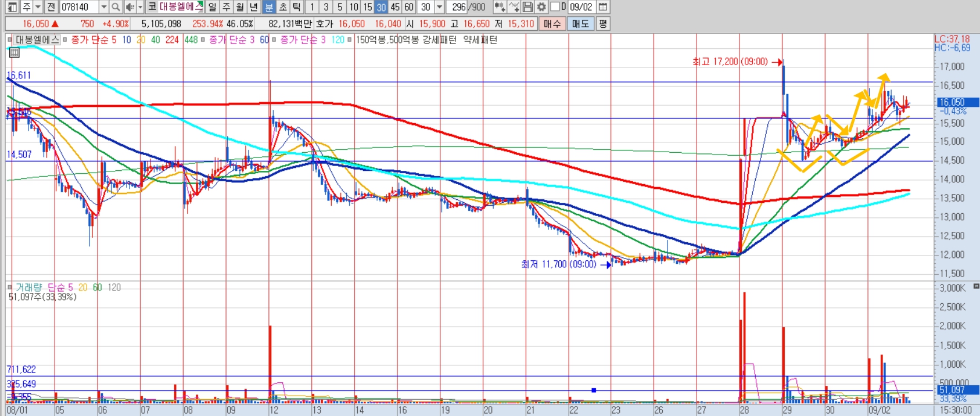Click the save chart floppy icon
The image size is (980, 416).
pos(527,7)
